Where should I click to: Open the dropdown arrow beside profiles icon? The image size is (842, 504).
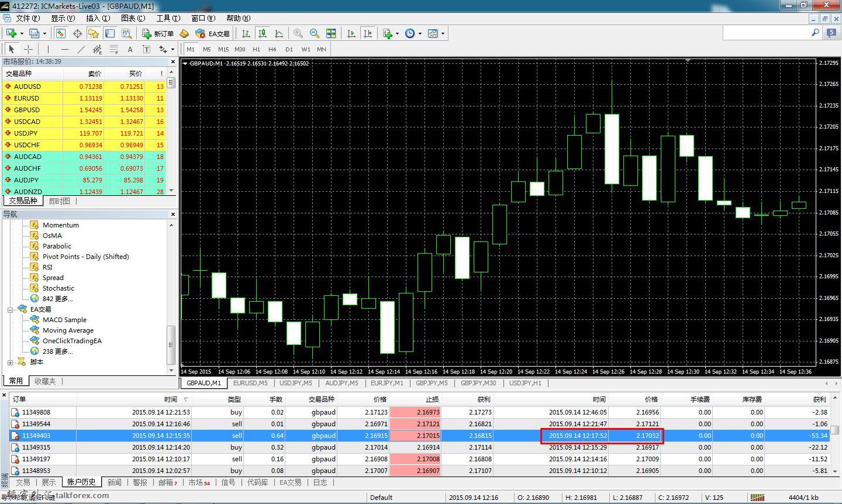pyautogui.click(x=44, y=33)
